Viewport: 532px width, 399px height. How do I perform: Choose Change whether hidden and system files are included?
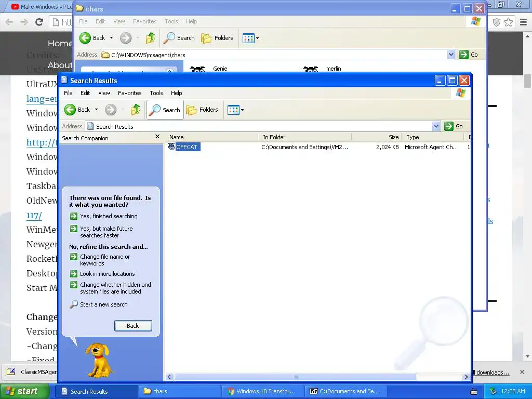pos(115,288)
